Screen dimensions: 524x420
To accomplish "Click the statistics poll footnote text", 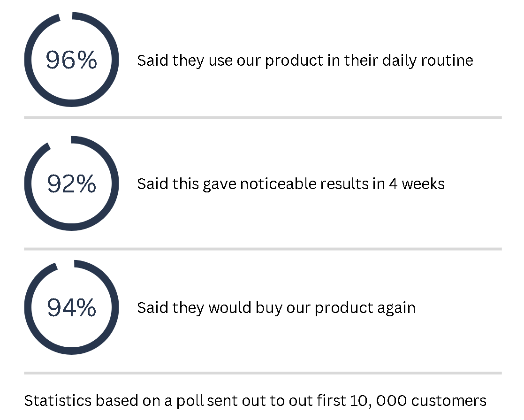I will 255,401.
